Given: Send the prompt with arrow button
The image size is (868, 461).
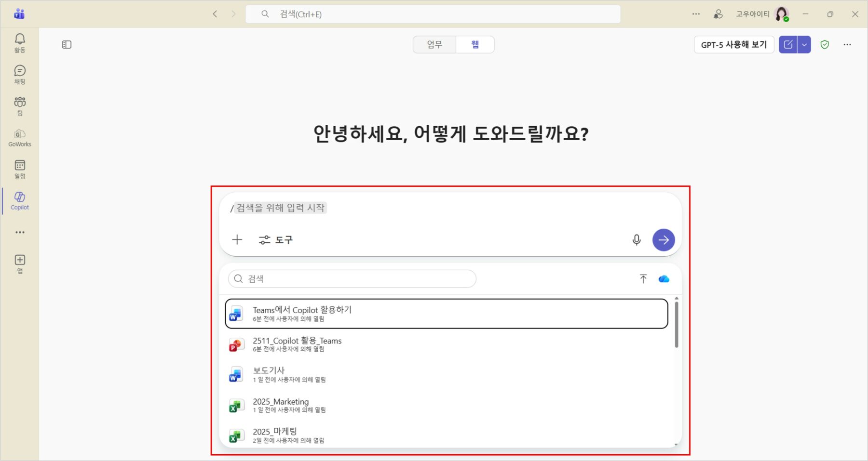Looking at the screenshot, I should click(664, 240).
